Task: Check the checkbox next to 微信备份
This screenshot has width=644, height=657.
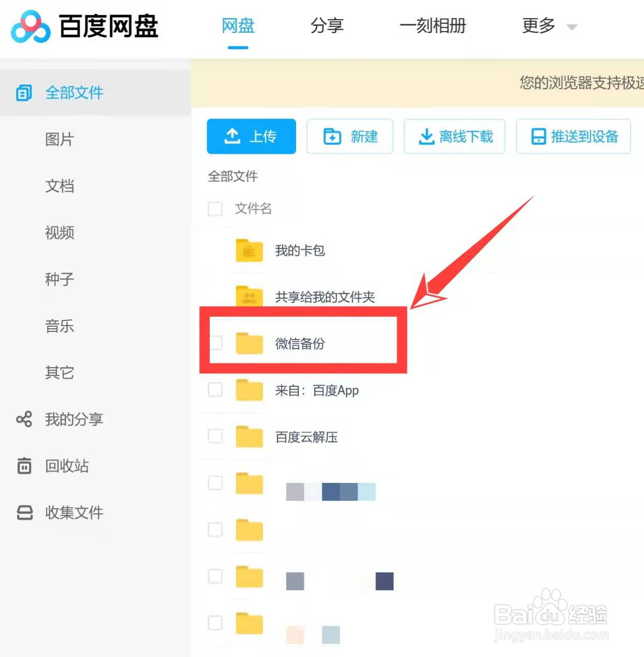Action: pyautogui.click(x=215, y=343)
